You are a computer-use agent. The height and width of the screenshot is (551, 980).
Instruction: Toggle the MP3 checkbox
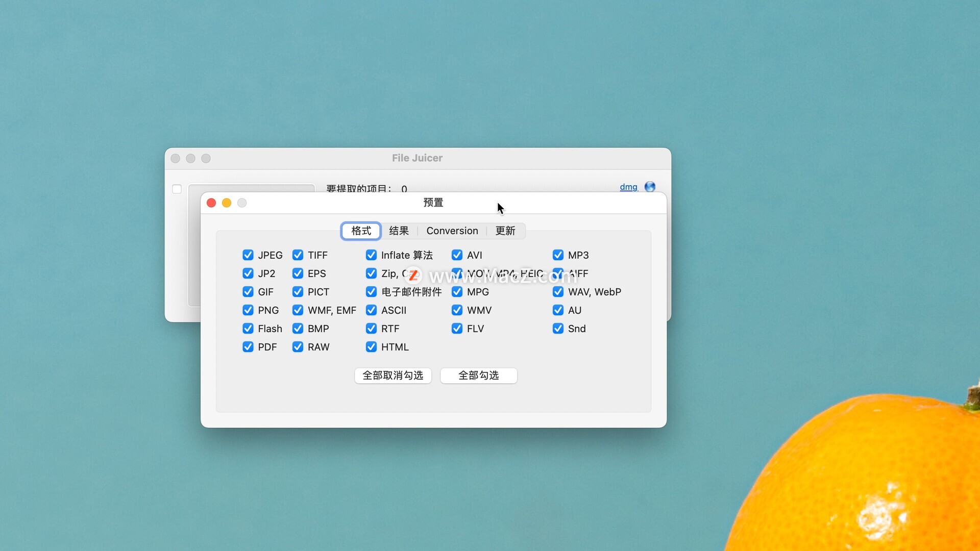[x=558, y=255]
